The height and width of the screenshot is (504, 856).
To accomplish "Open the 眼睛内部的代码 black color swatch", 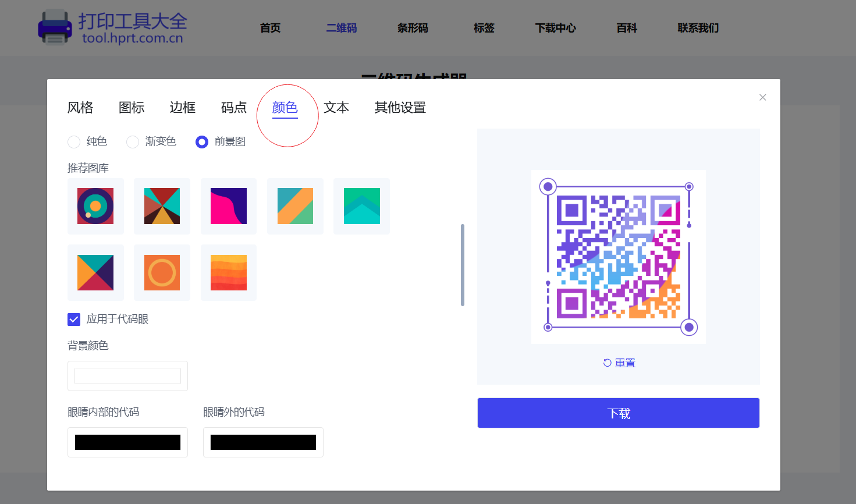I will coord(127,442).
